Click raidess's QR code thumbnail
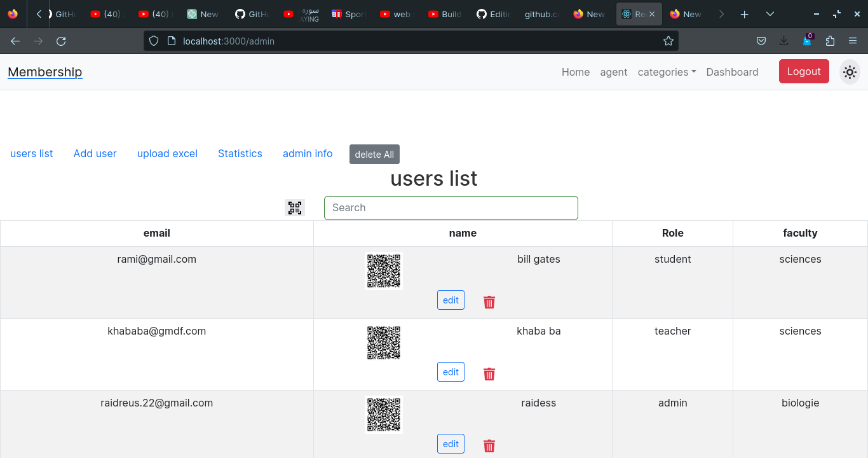The width and height of the screenshot is (868, 458). (x=383, y=415)
